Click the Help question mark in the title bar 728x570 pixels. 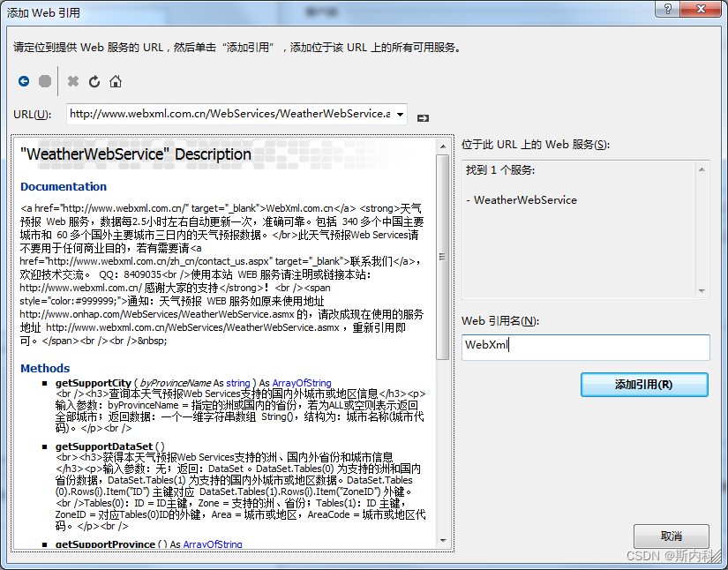668,11
